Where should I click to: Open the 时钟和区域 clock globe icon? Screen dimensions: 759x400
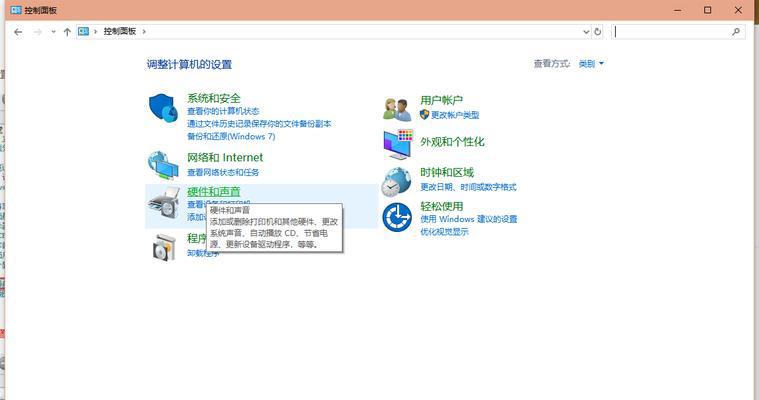click(x=396, y=182)
